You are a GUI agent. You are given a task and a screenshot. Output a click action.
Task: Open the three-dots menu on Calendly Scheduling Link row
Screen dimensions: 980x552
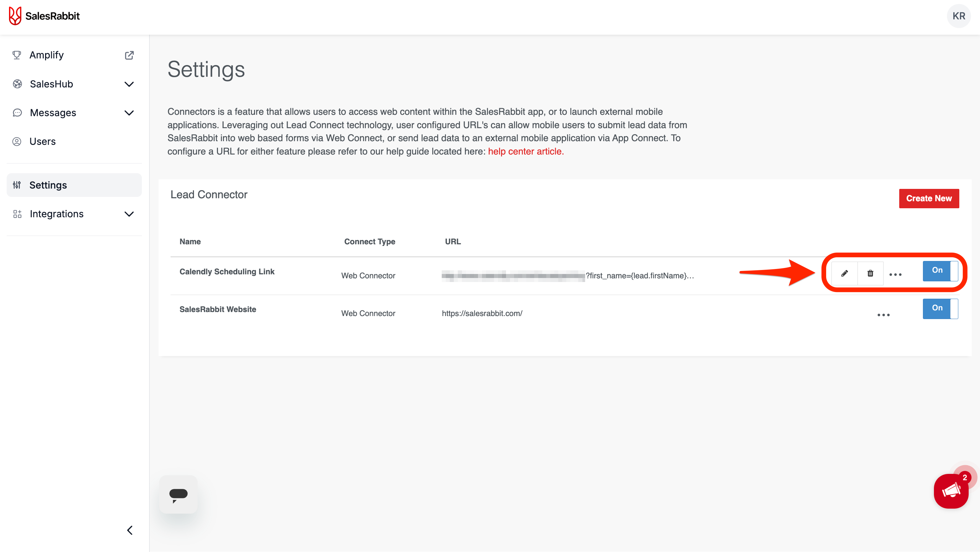(895, 275)
